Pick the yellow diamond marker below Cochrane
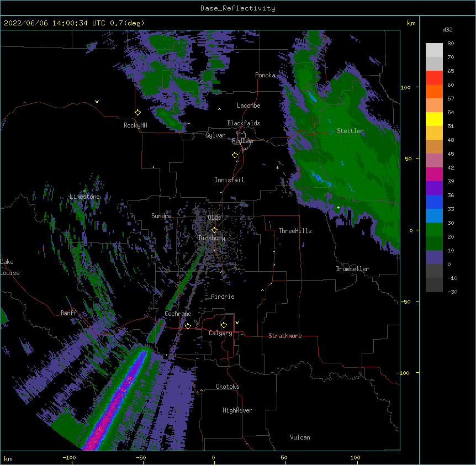This screenshot has width=476, height=465. (x=188, y=326)
